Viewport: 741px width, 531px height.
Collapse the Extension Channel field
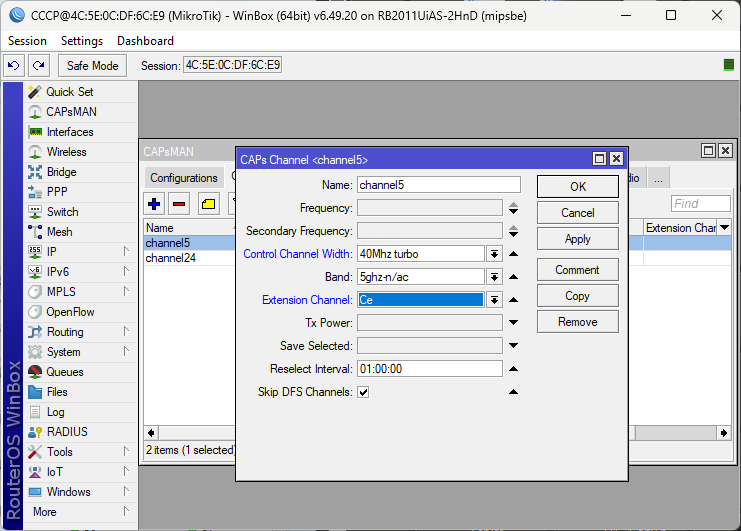click(x=514, y=300)
